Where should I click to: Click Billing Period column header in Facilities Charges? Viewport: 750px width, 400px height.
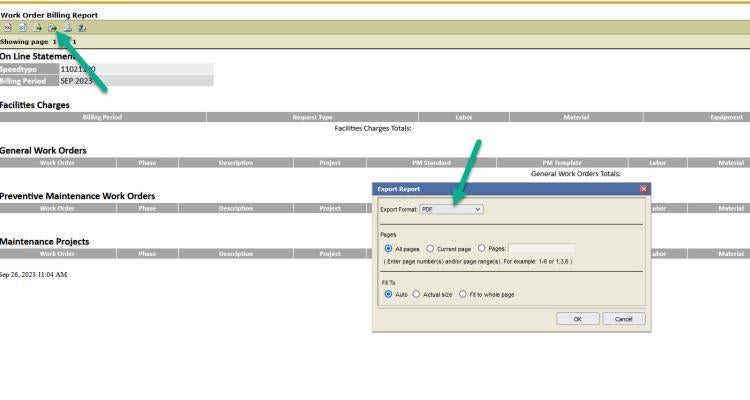pos(102,117)
